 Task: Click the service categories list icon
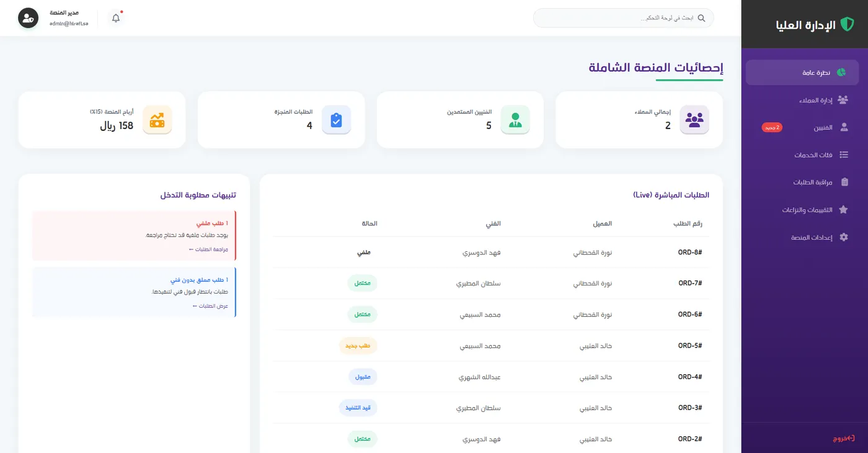point(843,155)
